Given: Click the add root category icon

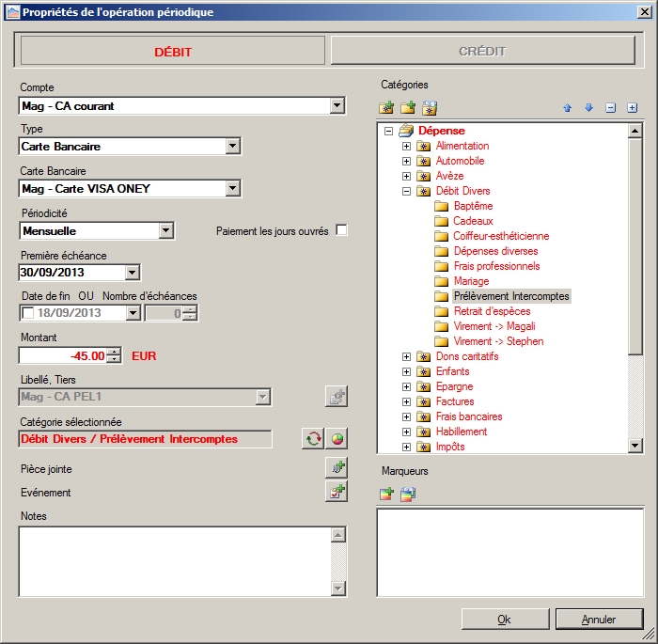Looking at the screenshot, I should point(386,108).
